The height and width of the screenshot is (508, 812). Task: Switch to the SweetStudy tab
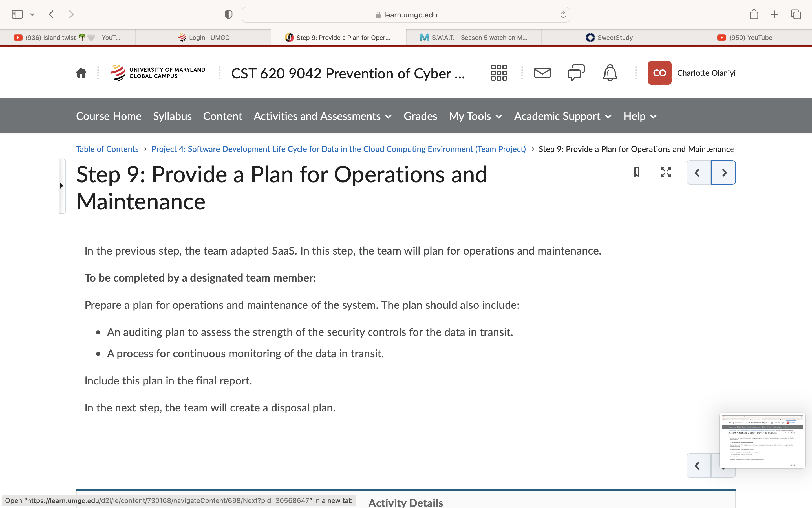click(609, 38)
